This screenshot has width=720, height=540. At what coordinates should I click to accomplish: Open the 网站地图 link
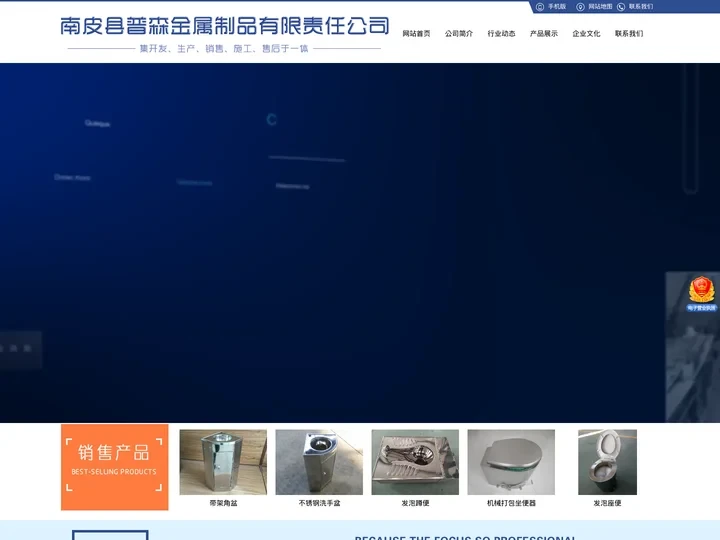point(600,6)
